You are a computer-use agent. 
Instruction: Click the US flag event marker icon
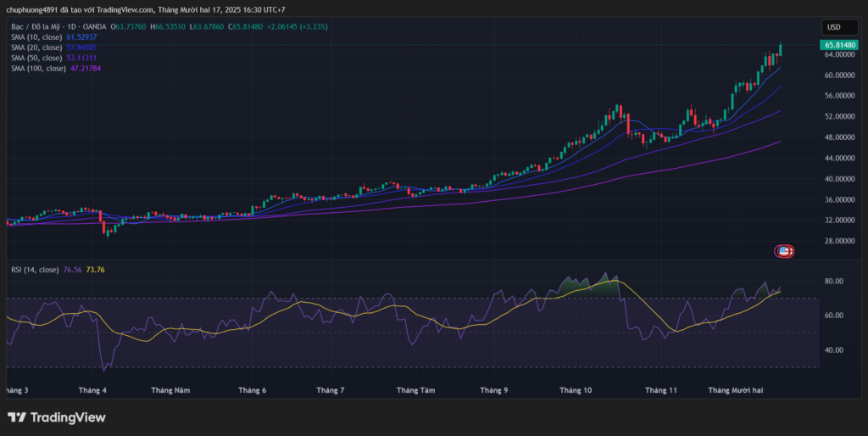tap(785, 251)
